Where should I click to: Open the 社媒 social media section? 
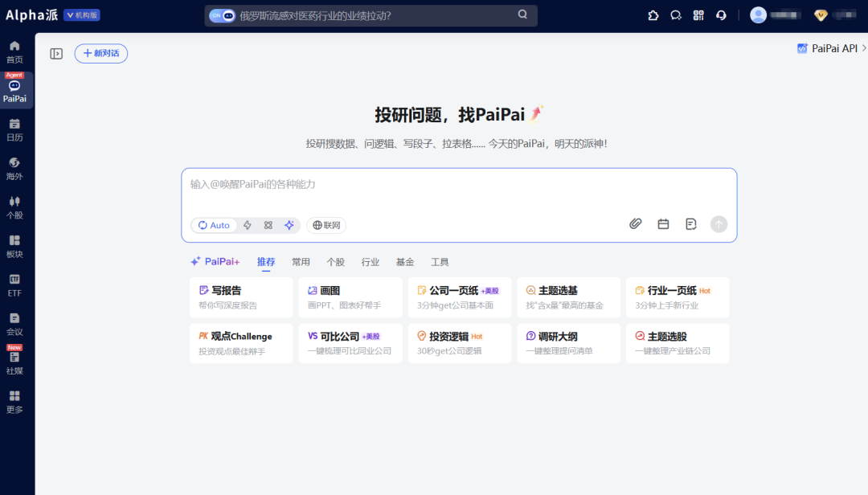(x=14, y=363)
